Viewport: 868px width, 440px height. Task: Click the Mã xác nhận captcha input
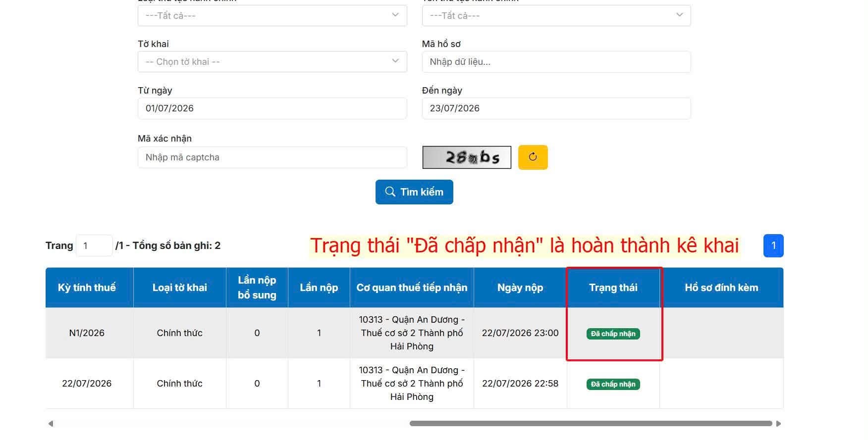[272, 157]
